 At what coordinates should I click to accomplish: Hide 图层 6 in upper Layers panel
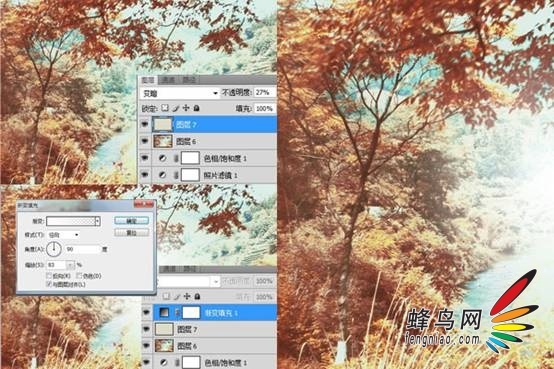145,141
